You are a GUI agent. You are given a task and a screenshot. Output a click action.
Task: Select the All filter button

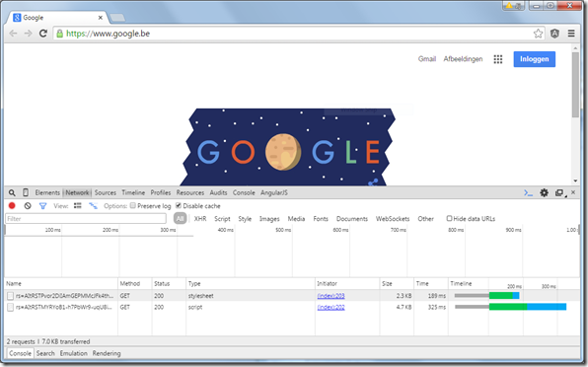coord(180,219)
